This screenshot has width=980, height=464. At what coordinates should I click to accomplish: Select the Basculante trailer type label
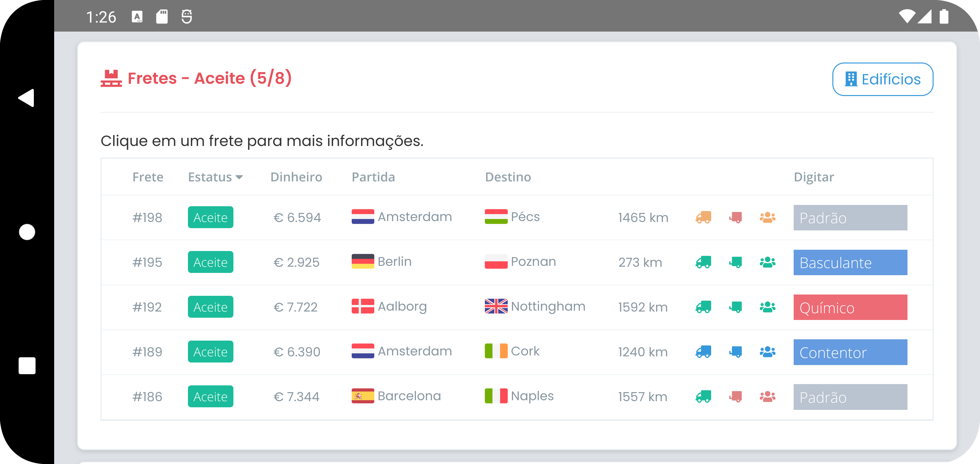[x=850, y=262]
